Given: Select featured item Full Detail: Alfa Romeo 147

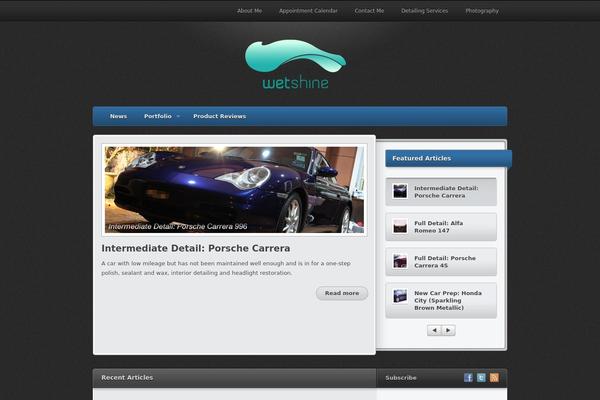Looking at the screenshot, I should click(441, 227).
